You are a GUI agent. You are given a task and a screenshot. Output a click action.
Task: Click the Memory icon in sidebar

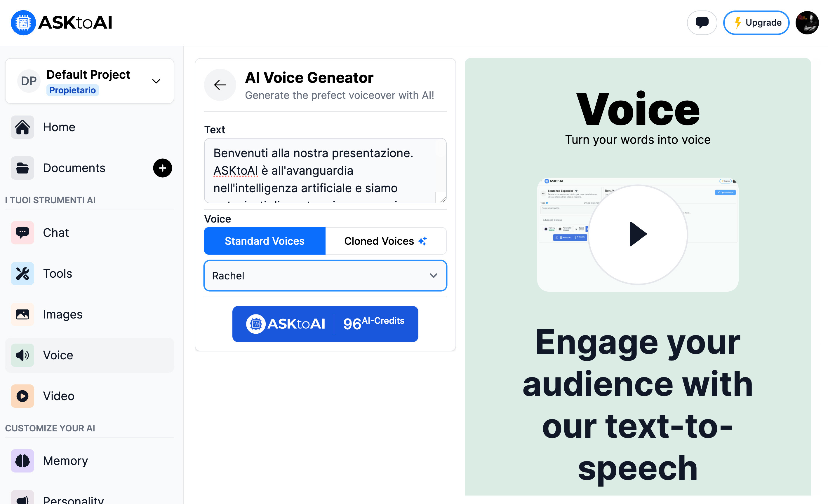[x=22, y=461]
